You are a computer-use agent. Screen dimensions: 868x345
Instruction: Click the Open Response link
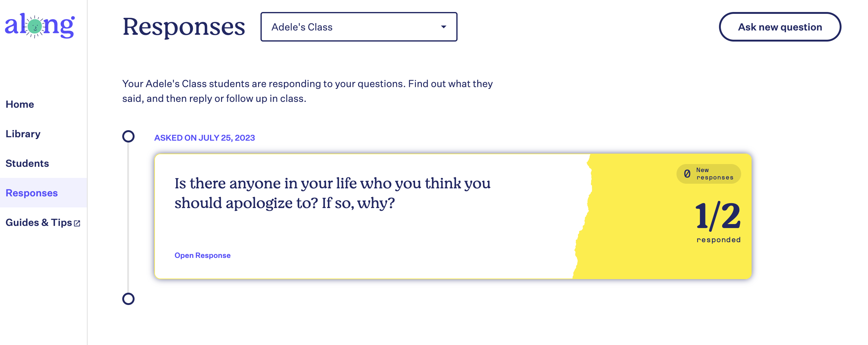(x=202, y=255)
